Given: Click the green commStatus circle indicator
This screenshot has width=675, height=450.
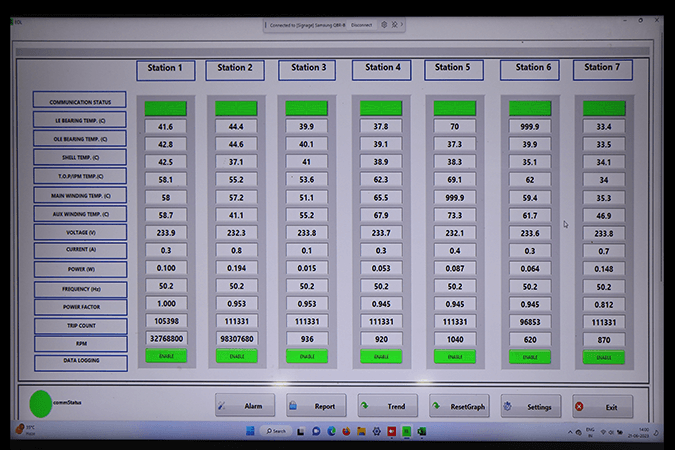Looking at the screenshot, I should (41, 404).
